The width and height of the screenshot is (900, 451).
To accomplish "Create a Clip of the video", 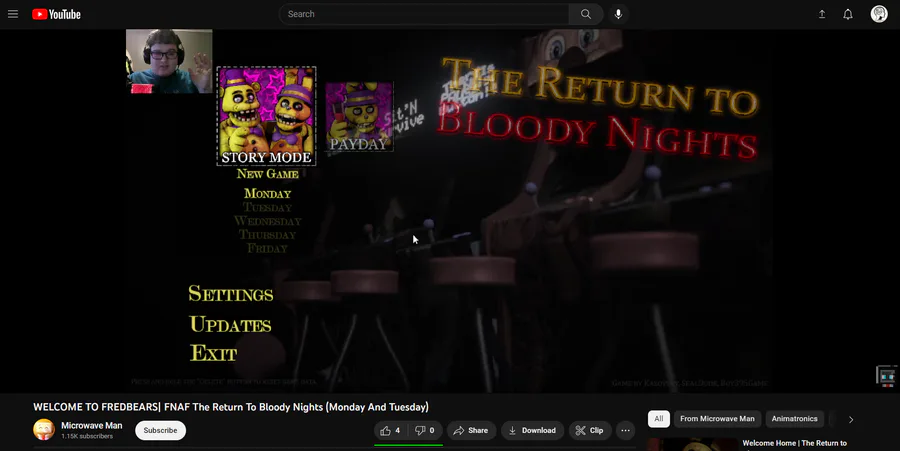I will click(x=589, y=430).
